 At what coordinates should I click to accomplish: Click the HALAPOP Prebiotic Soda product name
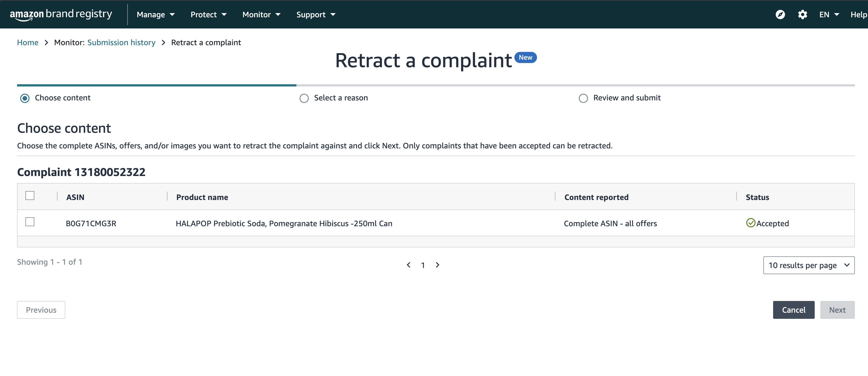coord(284,223)
